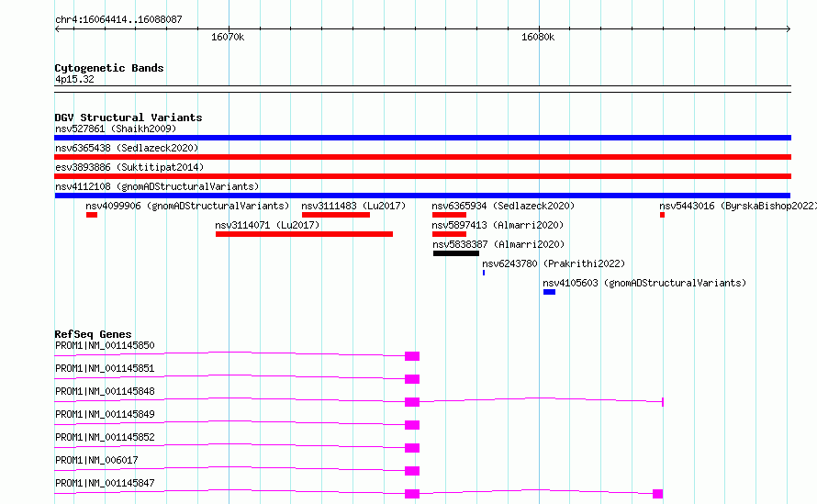Open the nsv3114071 (Lu2017) label
The image size is (817, 504).
267,225
